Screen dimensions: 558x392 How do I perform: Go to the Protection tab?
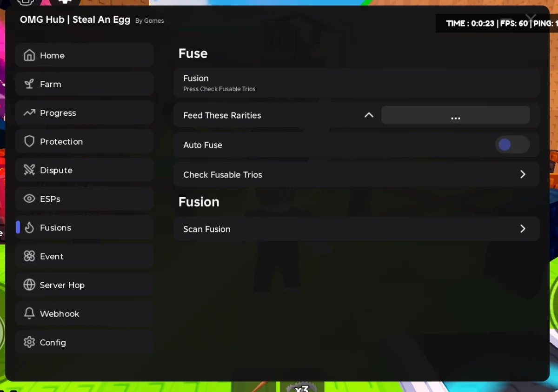point(84,141)
